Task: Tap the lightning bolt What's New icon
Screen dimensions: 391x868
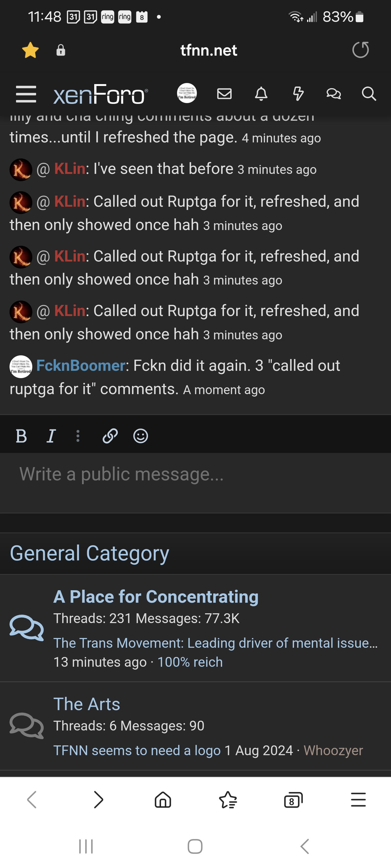Action: coord(298,94)
